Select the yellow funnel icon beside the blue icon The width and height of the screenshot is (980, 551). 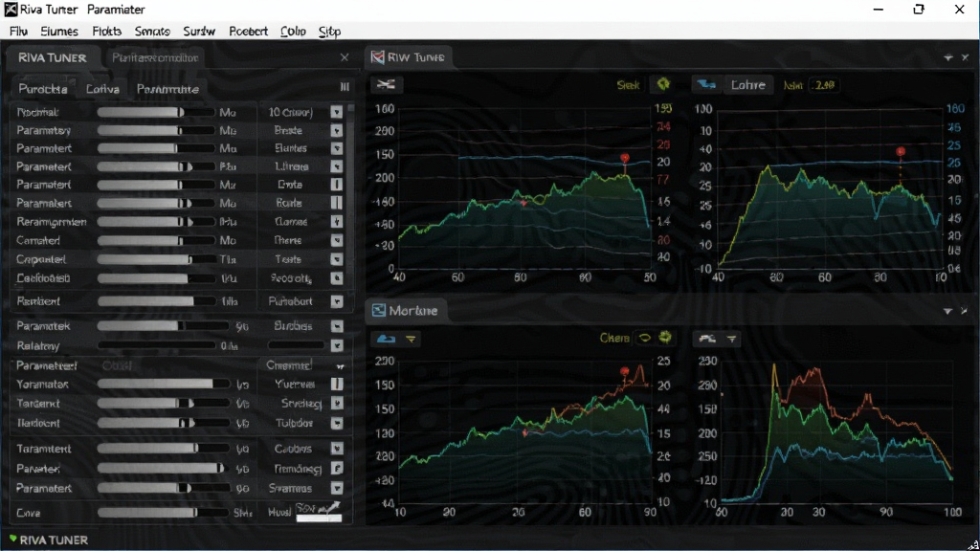tap(411, 339)
